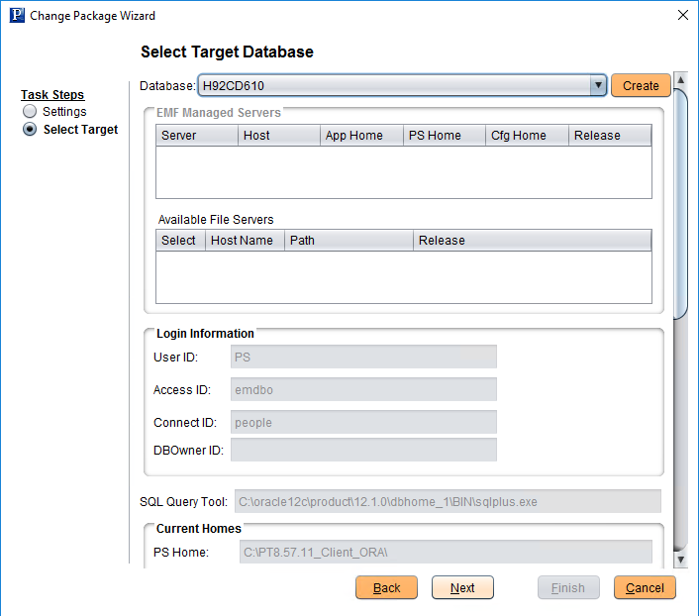Click the SQL Query Tool path field
699x616 pixels.
(447, 502)
